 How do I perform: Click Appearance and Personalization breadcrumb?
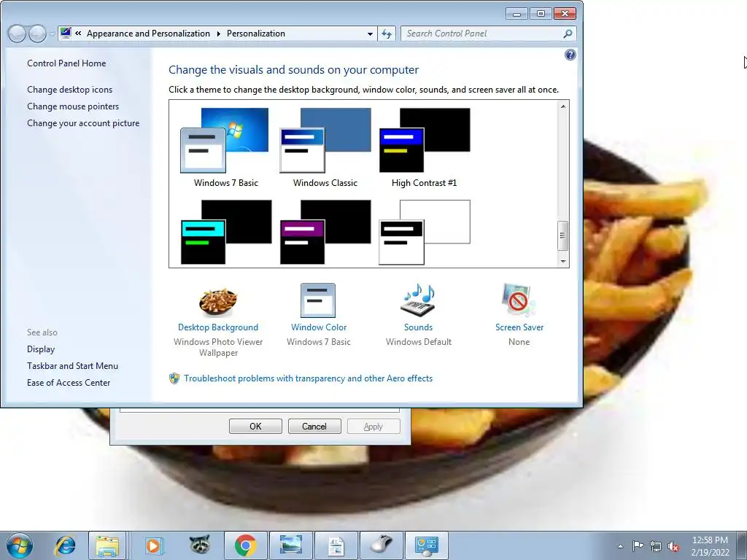point(148,34)
